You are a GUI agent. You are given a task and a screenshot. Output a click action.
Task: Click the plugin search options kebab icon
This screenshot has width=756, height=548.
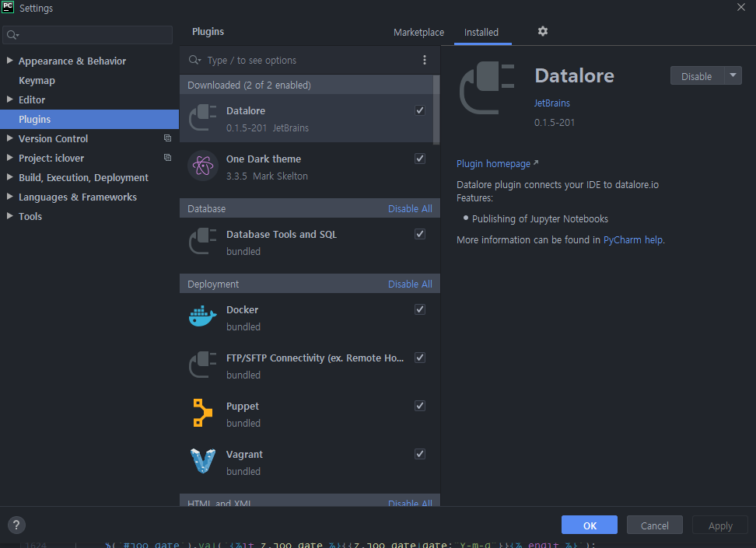click(425, 60)
